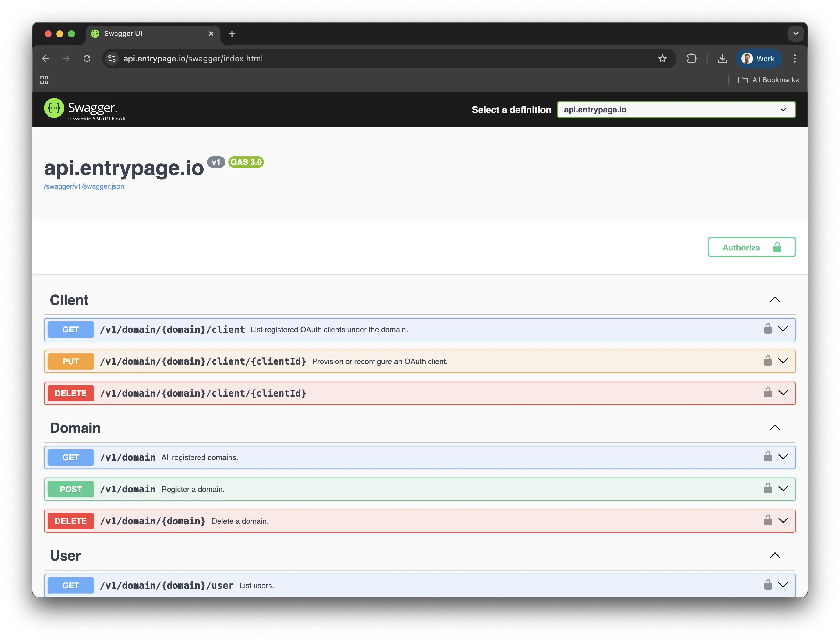Bookmark this page with the star icon
This screenshot has width=840, height=640.
coord(662,59)
